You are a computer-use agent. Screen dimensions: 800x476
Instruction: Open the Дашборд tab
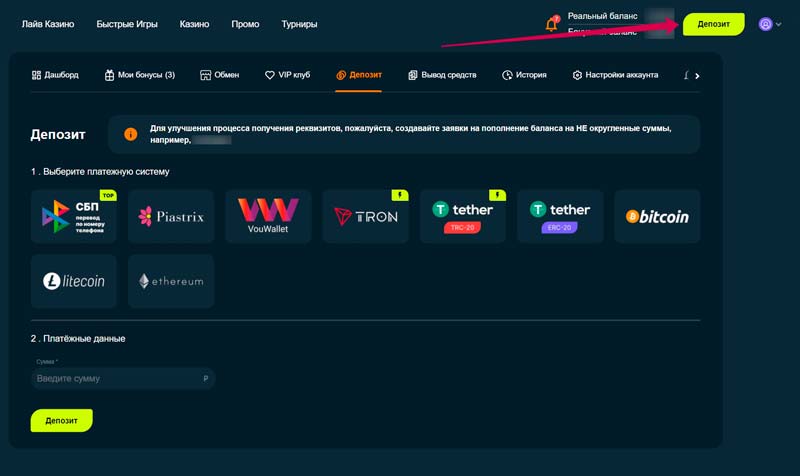click(54, 75)
